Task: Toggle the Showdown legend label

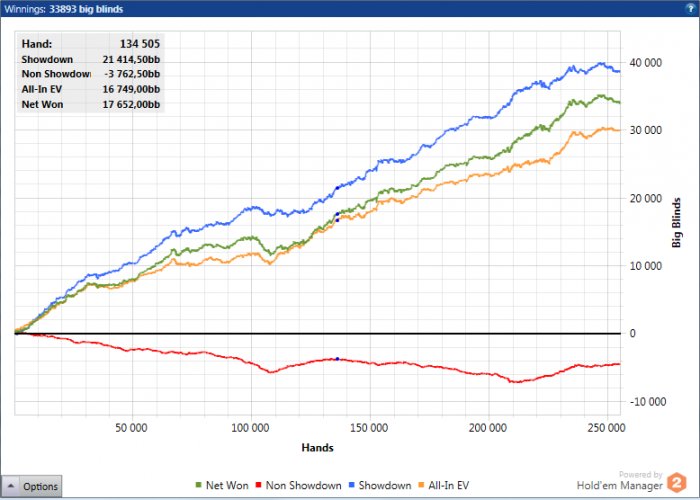Action: click(x=385, y=485)
